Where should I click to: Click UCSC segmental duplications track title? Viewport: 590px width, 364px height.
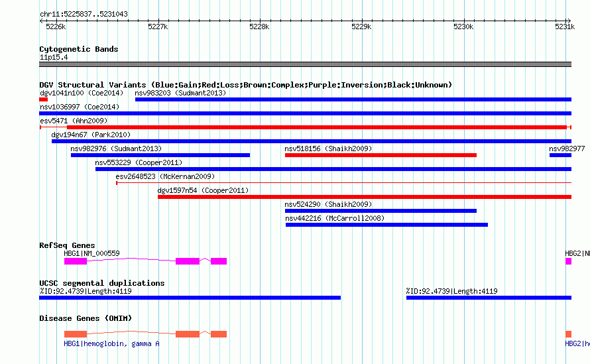[102, 283]
